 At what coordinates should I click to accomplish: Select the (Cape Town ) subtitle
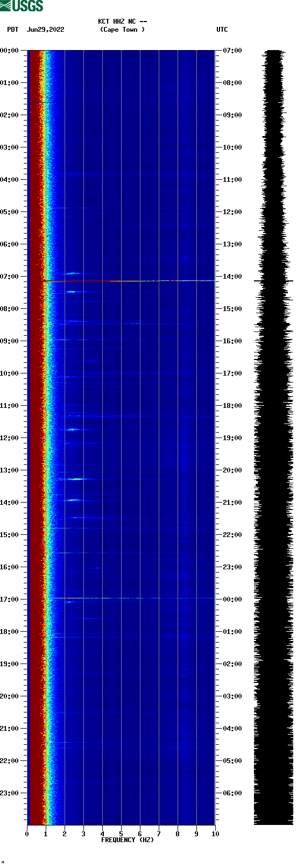coord(123,30)
